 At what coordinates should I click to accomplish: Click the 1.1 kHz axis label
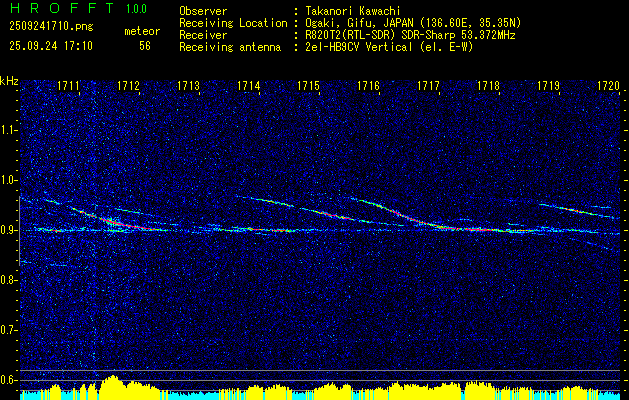pyautogui.click(x=9, y=130)
